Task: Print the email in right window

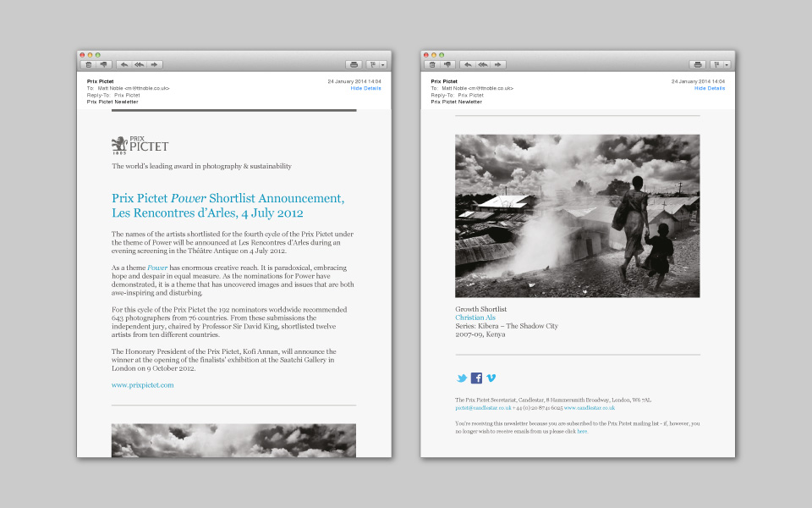Action: coord(698,65)
